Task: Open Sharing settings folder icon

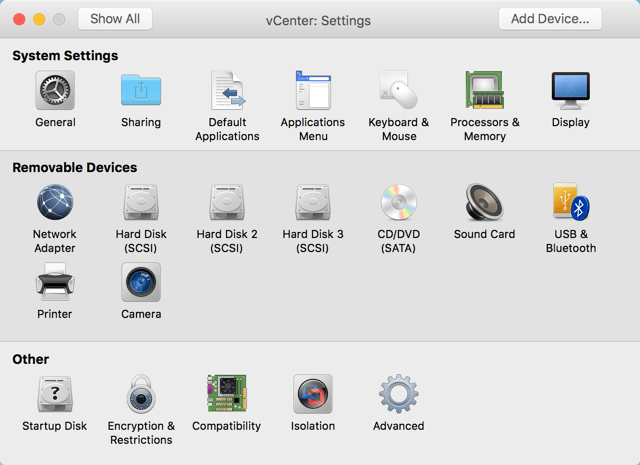Action: pyautogui.click(x=141, y=91)
